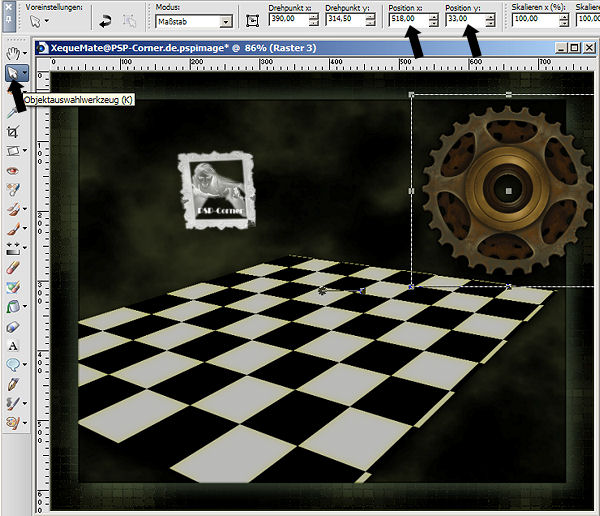Increase the Drehpunkt y spinner value
The height and width of the screenshot is (516, 600).
point(376,17)
